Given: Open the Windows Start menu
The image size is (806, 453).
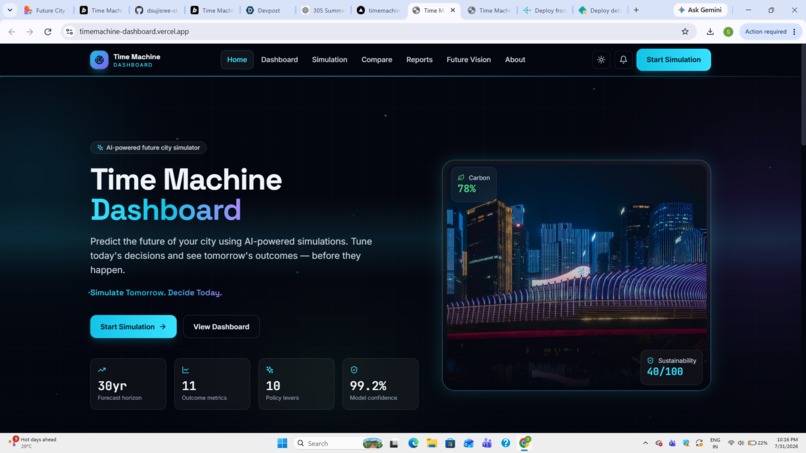Looking at the screenshot, I should [282, 443].
